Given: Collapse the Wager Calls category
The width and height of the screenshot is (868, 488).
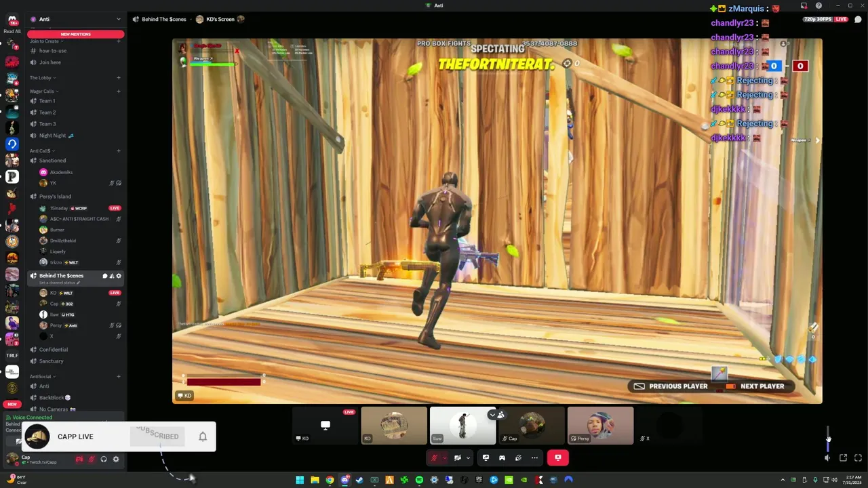Looking at the screenshot, I should [44, 91].
